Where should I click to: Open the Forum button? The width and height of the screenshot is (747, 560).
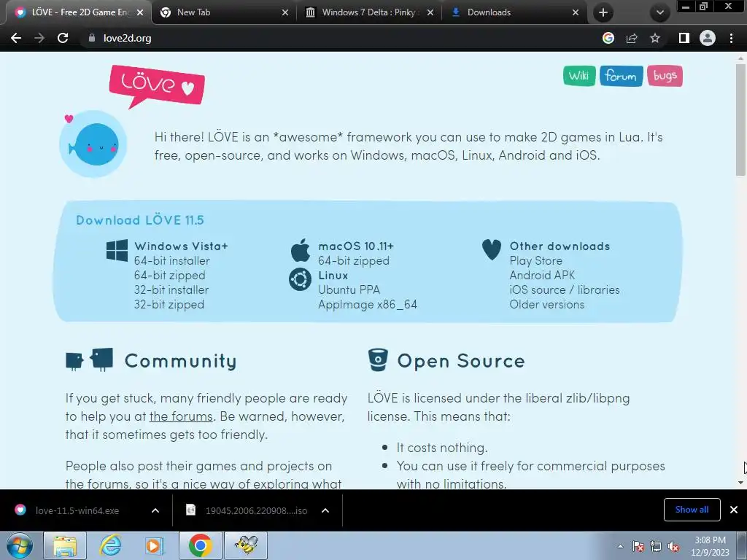tap(622, 76)
